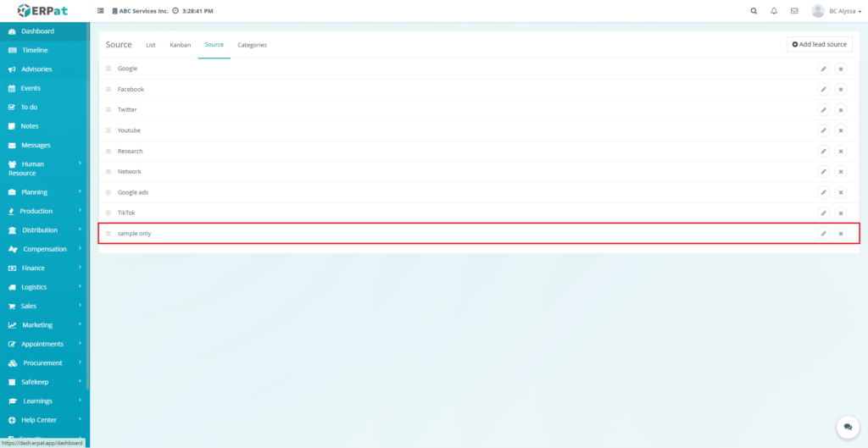The width and height of the screenshot is (868, 448).
Task: Switch to the Kanban tab
Action: tap(181, 45)
